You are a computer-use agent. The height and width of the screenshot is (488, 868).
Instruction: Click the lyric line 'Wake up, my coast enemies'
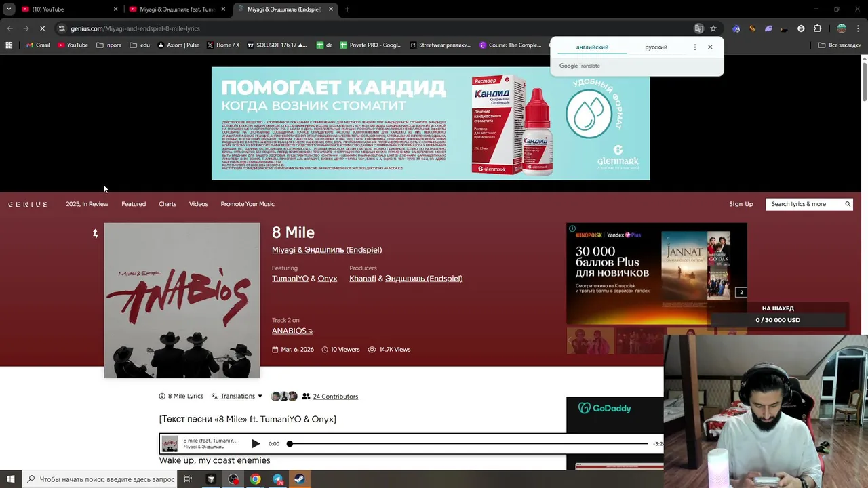coord(214,460)
